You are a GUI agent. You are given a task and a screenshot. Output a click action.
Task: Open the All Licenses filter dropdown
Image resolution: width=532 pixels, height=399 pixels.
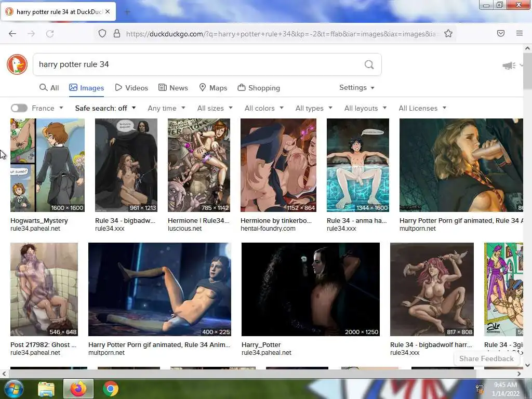(422, 108)
